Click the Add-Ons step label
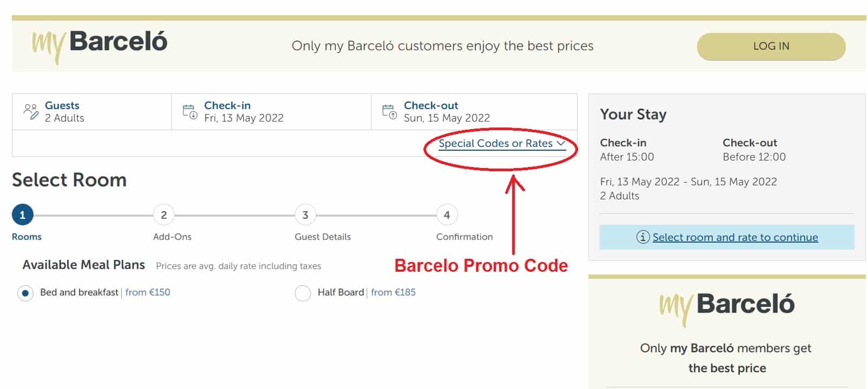 172,236
